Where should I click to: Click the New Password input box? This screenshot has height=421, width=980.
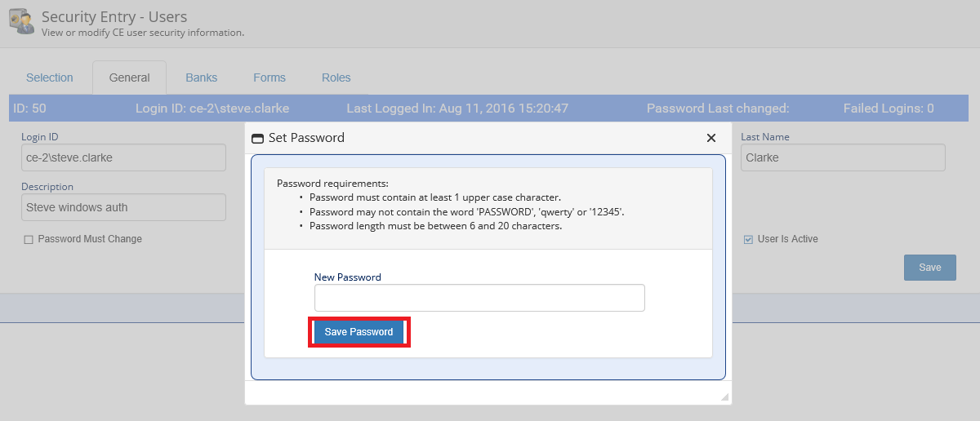[479, 298]
